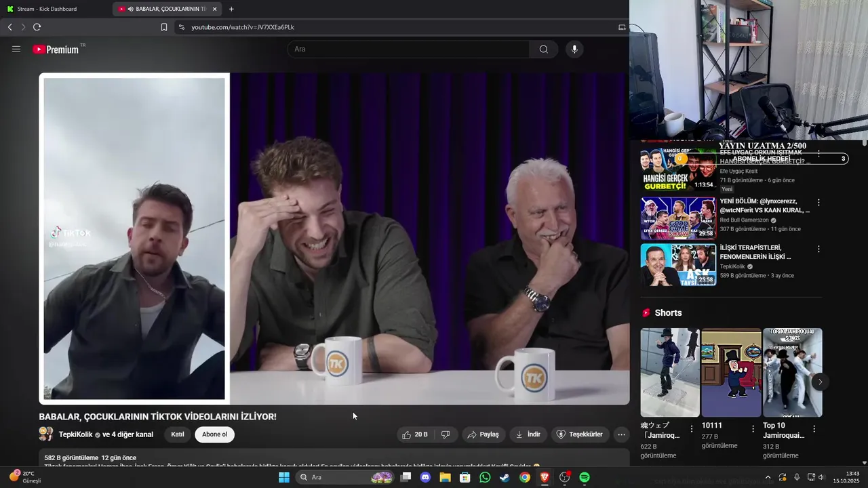Go back with the browser back arrow
This screenshot has height=488, width=868.
9,27
